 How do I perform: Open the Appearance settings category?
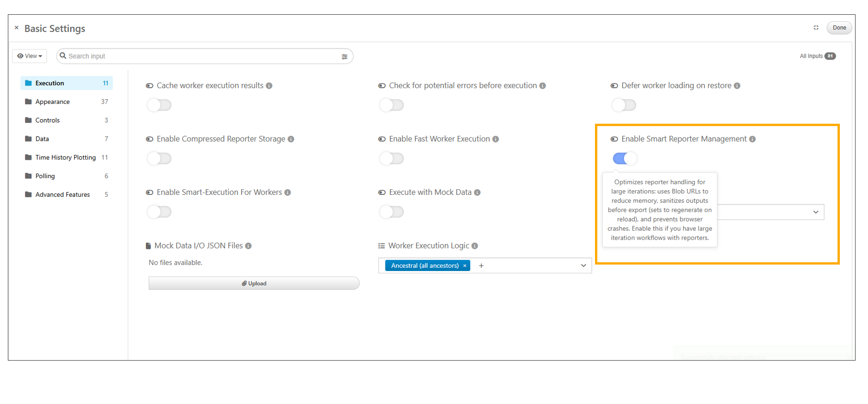53,102
